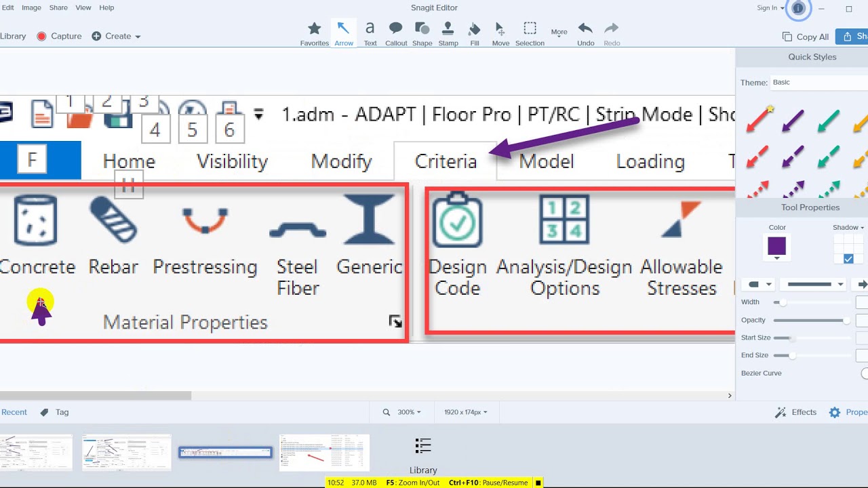
Task: Open the Help menu
Action: coord(106,7)
